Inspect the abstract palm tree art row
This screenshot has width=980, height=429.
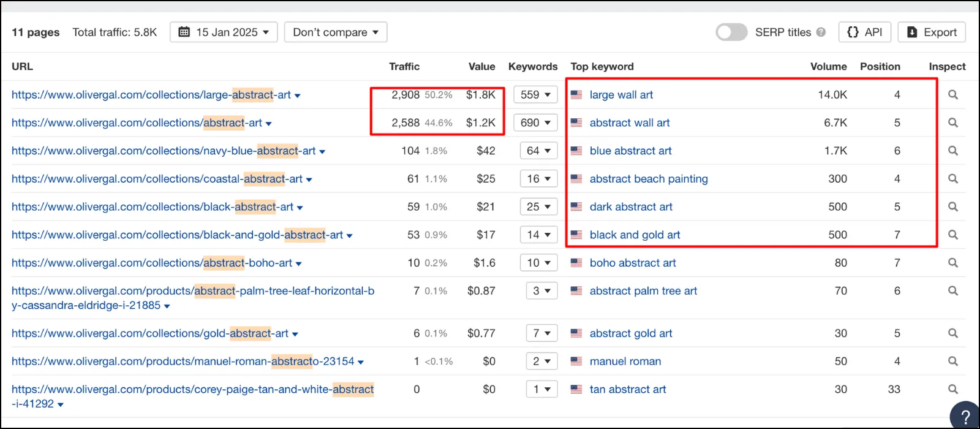coord(953,291)
